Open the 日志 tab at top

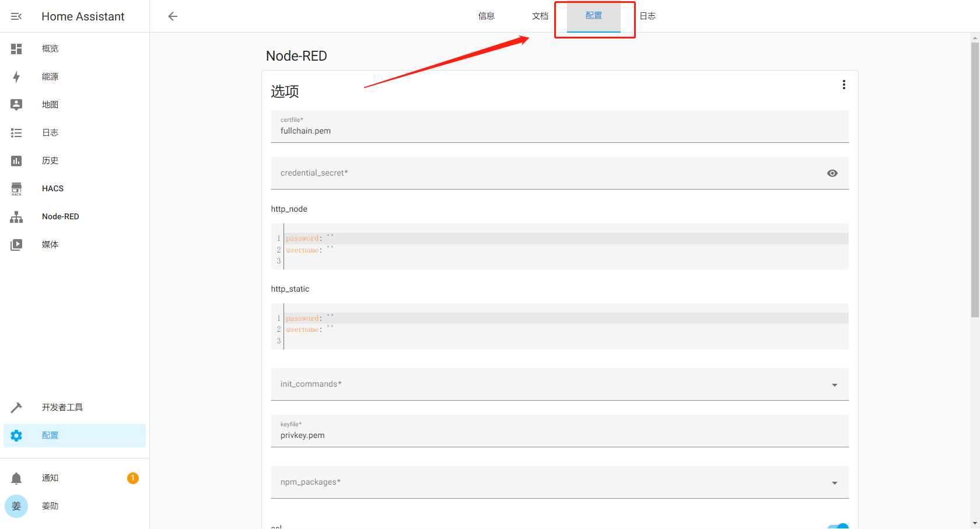[x=647, y=16]
